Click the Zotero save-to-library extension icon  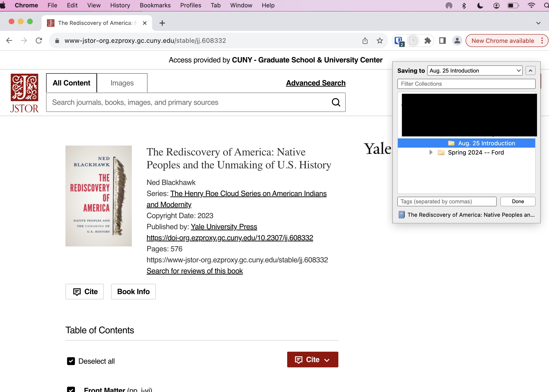[413, 41]
